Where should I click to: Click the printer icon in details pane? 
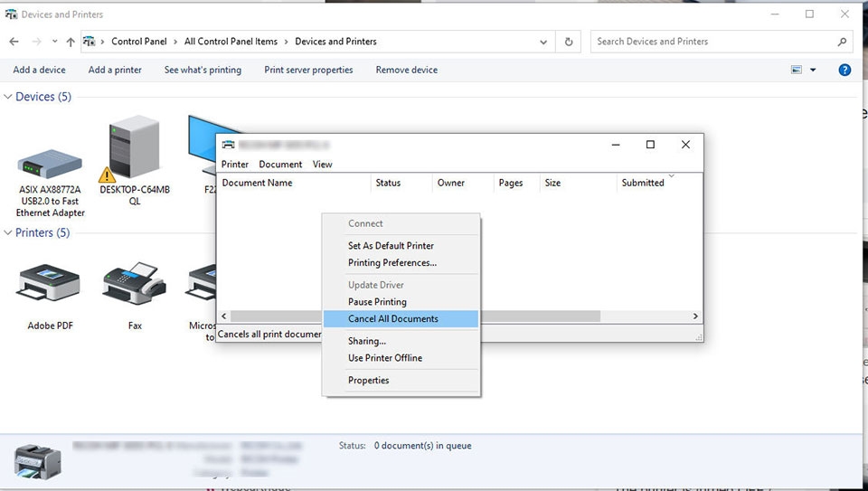(37, 461)
